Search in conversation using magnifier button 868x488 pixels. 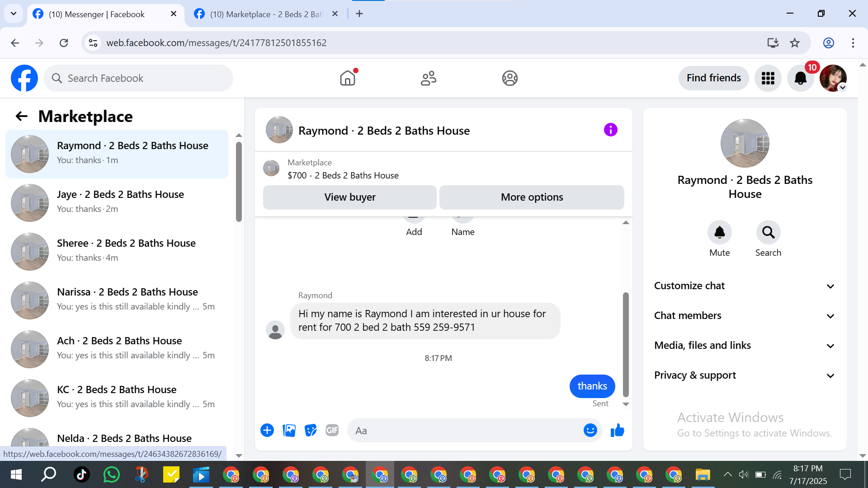(x=768, y=232)
